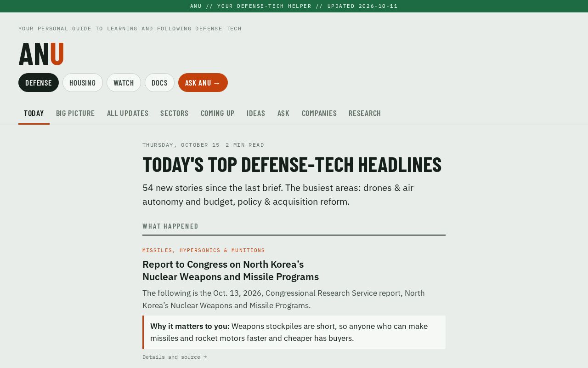Click the Missiles, Hypersonics & Munitions category label
The width and height of the screenshot is (588, 368).
coord(204,250)
